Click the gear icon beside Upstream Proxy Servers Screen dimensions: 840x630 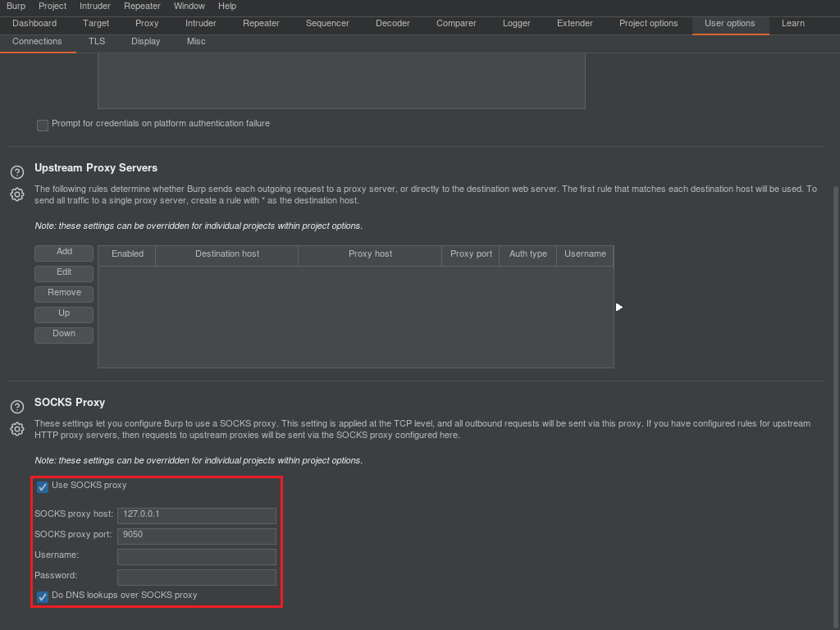pyautogui.click(x=16, y=194)
